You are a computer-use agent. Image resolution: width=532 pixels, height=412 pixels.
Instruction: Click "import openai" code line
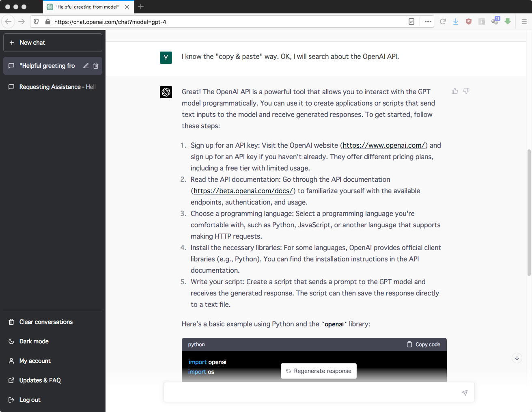pos(207,362)
